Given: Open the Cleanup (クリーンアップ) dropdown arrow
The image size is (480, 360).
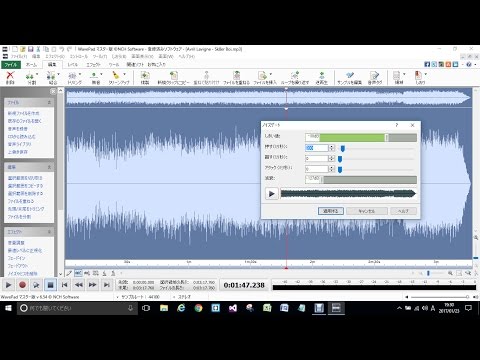Looking at the screenshot, I should click(x=125, y=74).
